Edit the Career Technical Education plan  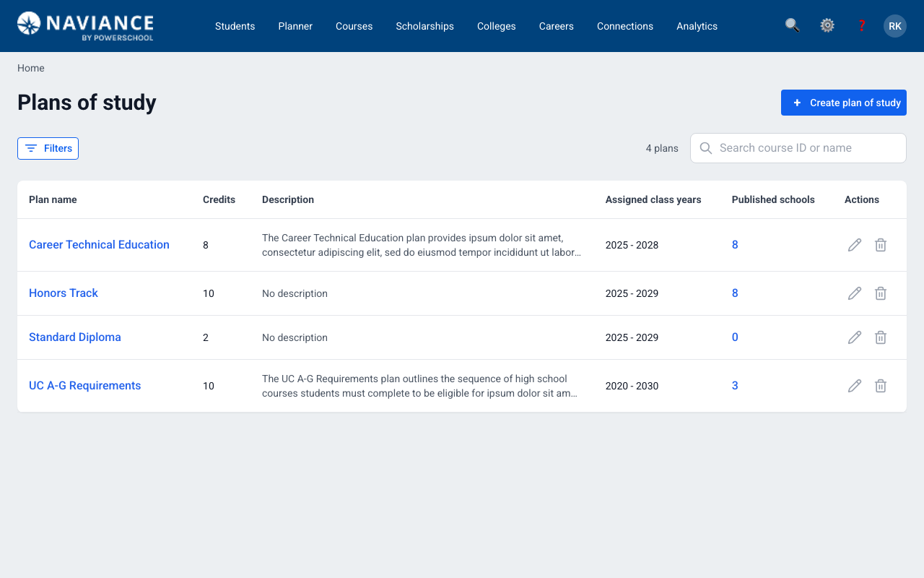pos(855,244)
